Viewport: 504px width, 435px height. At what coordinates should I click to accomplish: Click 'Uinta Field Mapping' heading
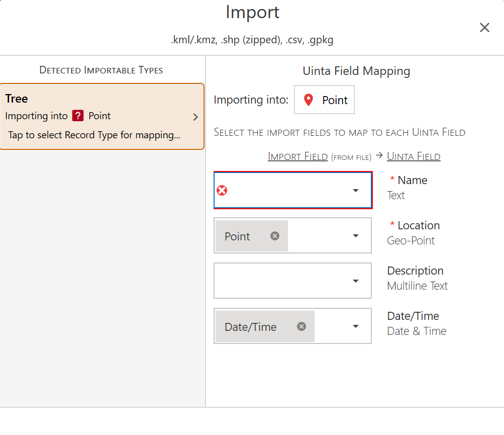point(356,71)
